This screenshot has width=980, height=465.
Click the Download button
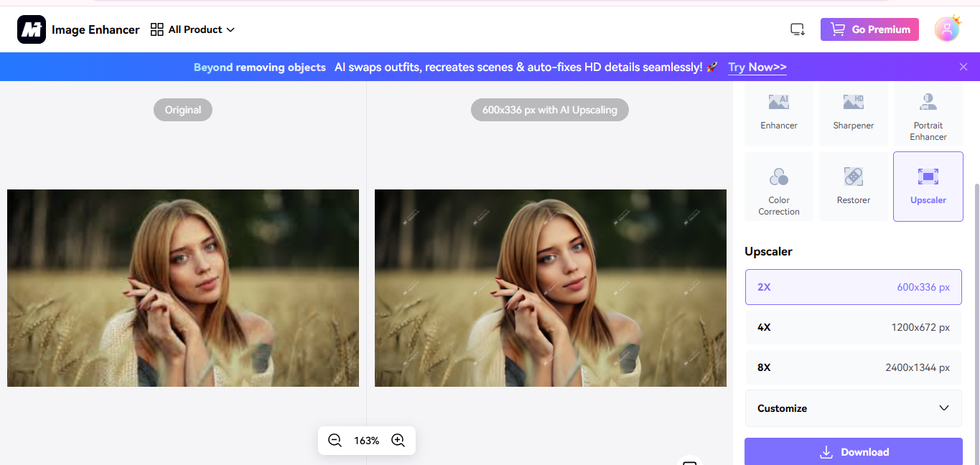click(853, 451)
